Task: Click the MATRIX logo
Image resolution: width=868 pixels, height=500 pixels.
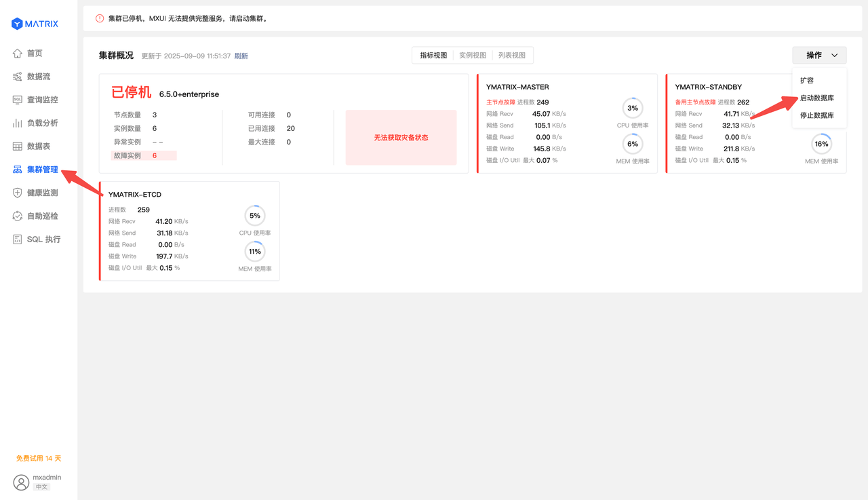Action: [x=35, y=24]
